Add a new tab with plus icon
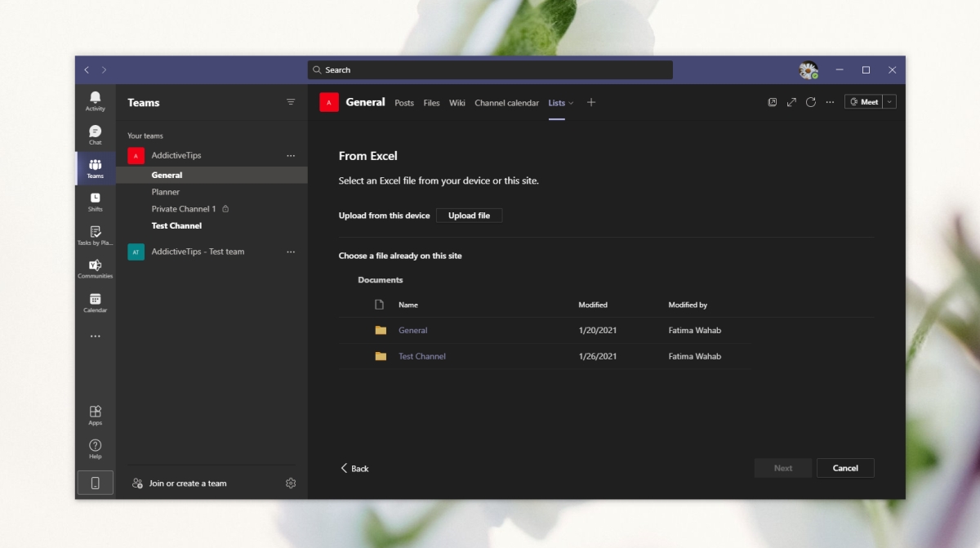This screenshot has height=548, width=980. tap(591, 102)
